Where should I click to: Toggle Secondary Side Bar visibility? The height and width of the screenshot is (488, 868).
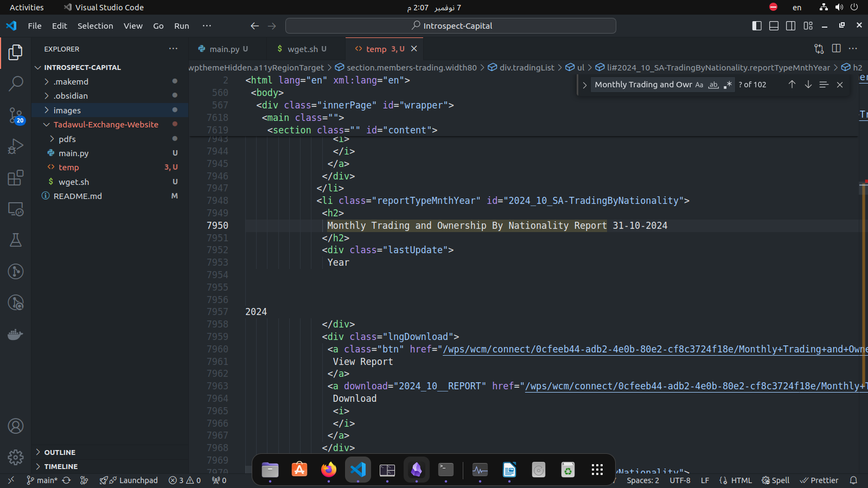tap(790, 25)
